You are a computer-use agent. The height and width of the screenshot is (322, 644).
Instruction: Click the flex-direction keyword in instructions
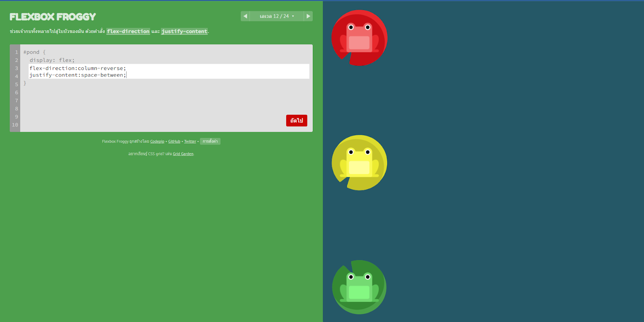[128, 31]
